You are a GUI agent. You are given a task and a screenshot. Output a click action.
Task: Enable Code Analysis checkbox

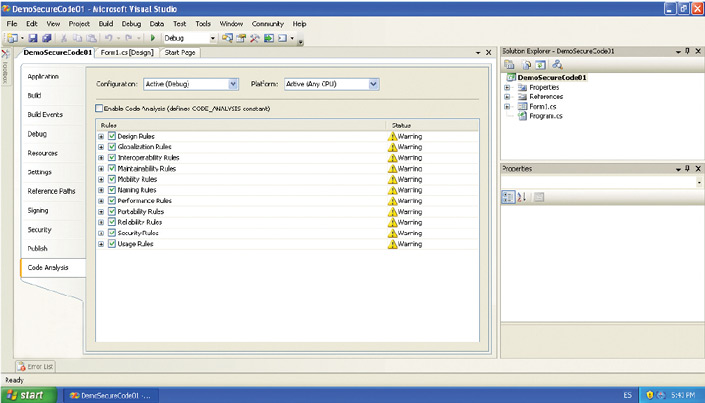click(x=99, y=108)
